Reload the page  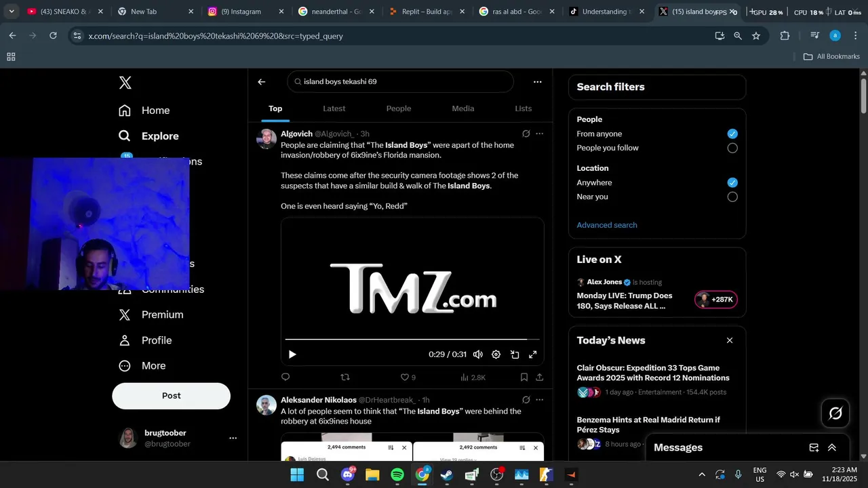[x=53, y=36]
